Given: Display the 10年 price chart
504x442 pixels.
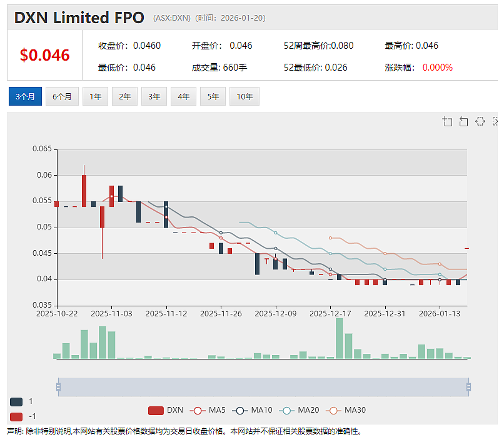Looking at the screenshot, I should (244, 96).
